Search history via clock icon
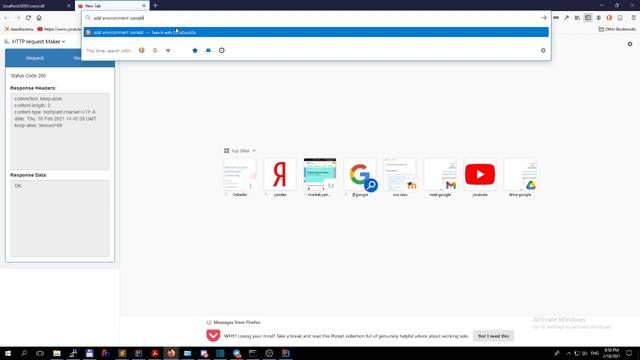This screenshot has width=640, height=360. [x=222, y=50]
